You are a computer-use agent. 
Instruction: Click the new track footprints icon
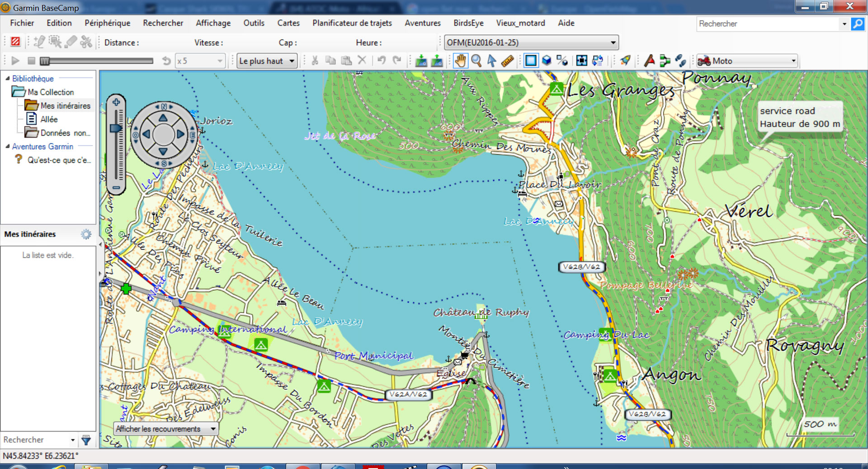click(680, 61)
